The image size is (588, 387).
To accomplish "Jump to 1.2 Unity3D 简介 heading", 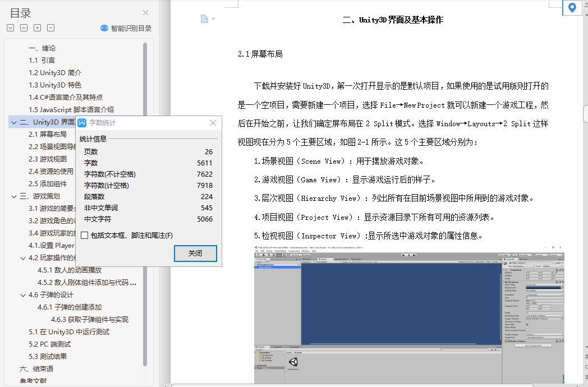I will click(55, 73).
